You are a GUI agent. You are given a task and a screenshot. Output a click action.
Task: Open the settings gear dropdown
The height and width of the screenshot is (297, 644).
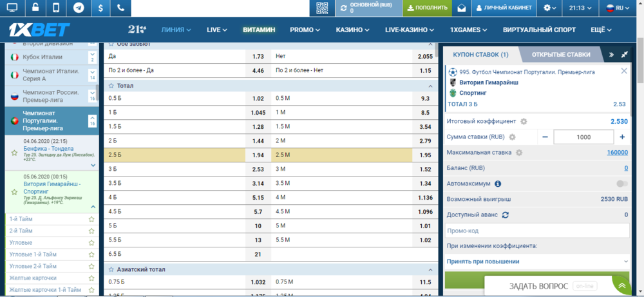coord(550,8)
